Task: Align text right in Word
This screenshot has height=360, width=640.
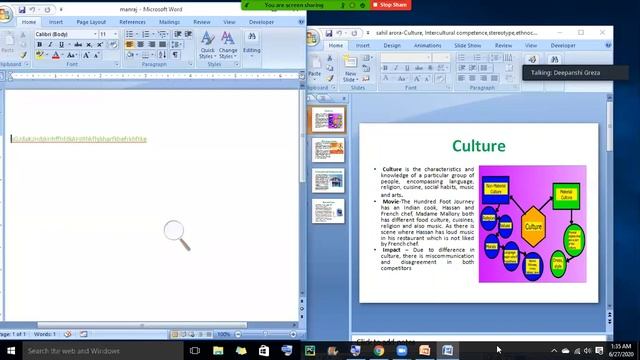Action: pos(152,44)
